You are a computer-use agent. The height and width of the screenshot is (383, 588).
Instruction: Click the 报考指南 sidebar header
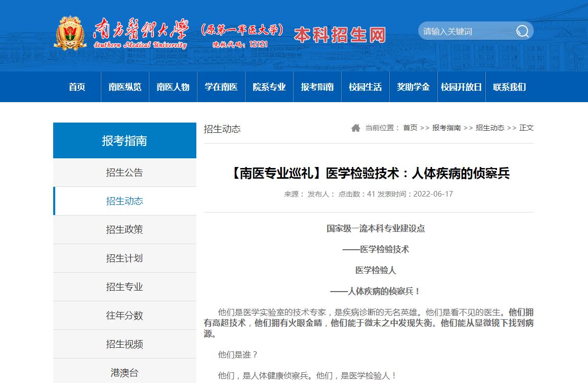click(125, 140)
